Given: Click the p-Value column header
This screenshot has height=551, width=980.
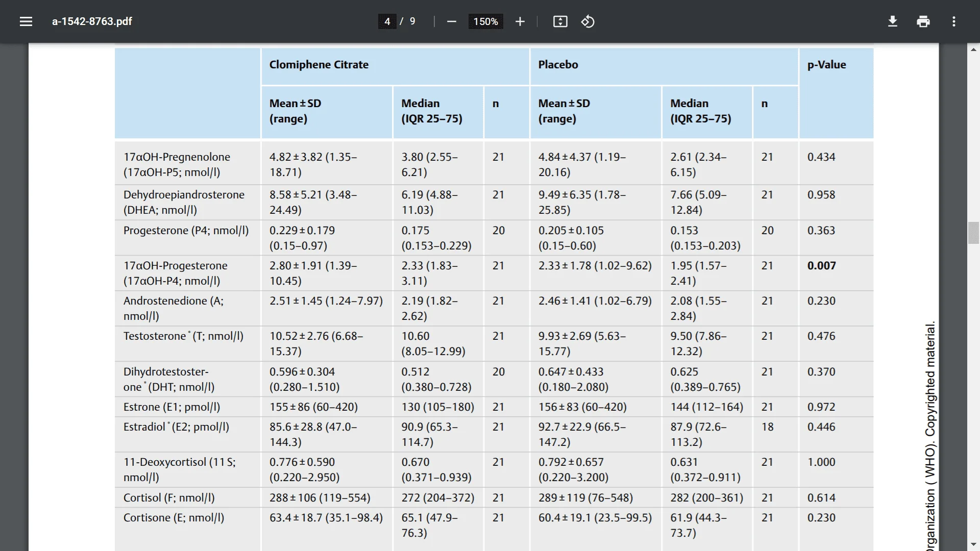Looking at the screenshot, I should pos(826,65).
